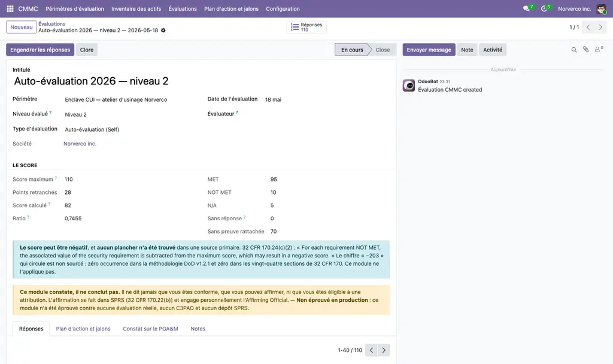This screenshot has height=364, width=613.
Task: Open Évaluations top menu
Action: tap(183, 8)
